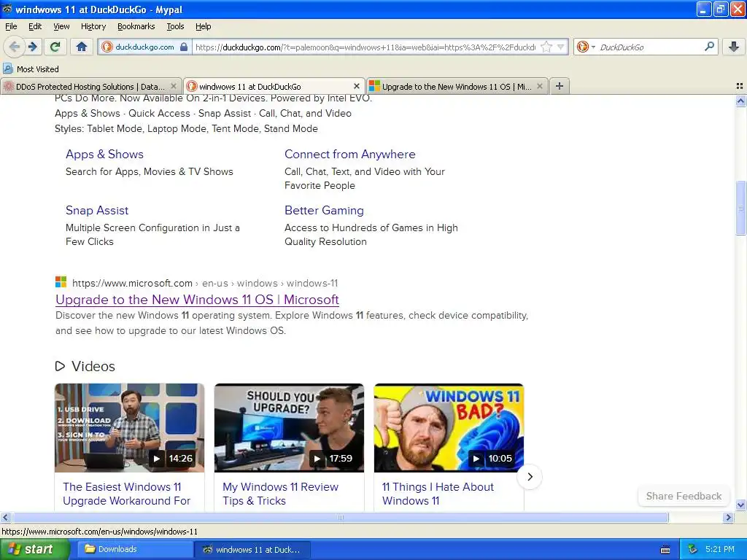747x560 pixels.
Task: Click the vertical scrollbar up arrow
Action: tap(740, 101)
